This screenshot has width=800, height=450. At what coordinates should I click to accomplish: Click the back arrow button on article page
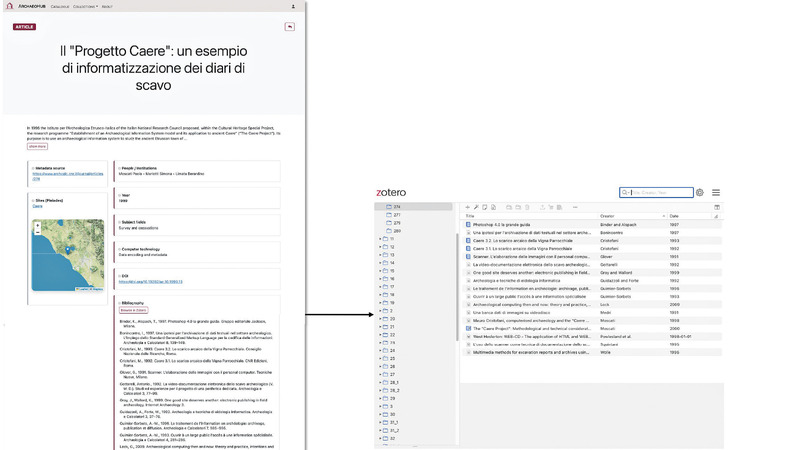point(289,27)
